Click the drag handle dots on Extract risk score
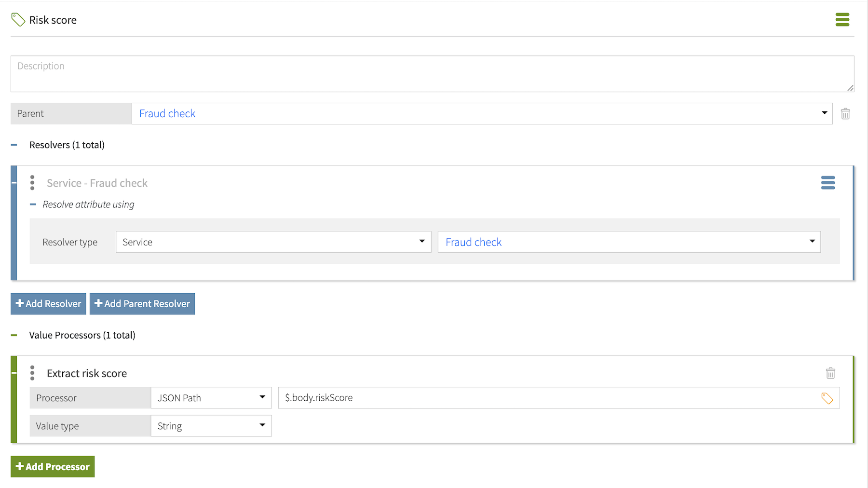 [32, 373]
